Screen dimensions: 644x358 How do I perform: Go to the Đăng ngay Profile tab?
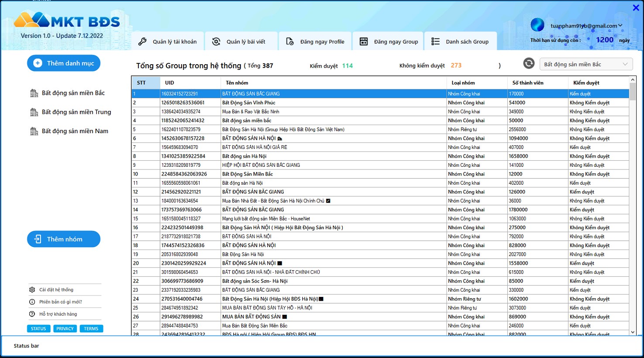315,41
